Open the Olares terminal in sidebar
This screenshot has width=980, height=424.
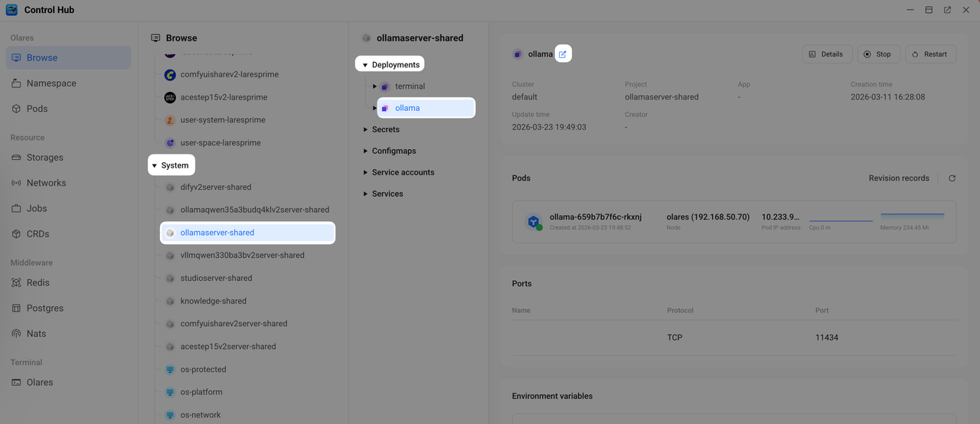[x=40, y=382]
